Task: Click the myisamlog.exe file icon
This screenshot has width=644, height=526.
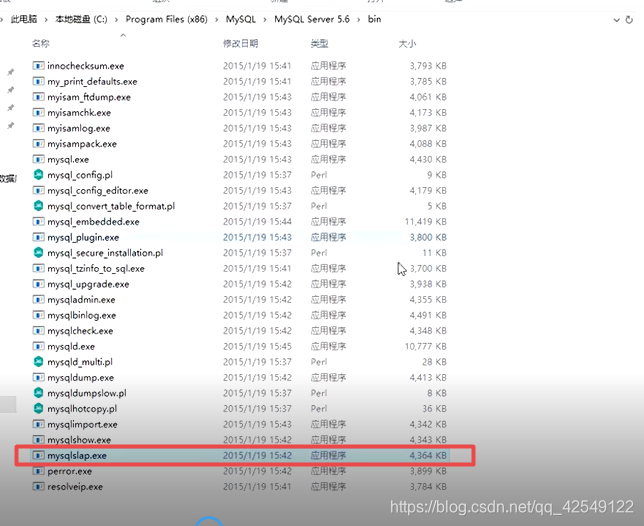Action: (38, 128)
